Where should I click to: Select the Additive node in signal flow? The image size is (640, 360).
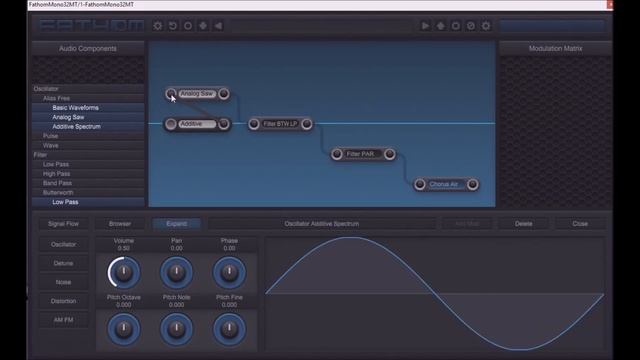pos(197,124)
